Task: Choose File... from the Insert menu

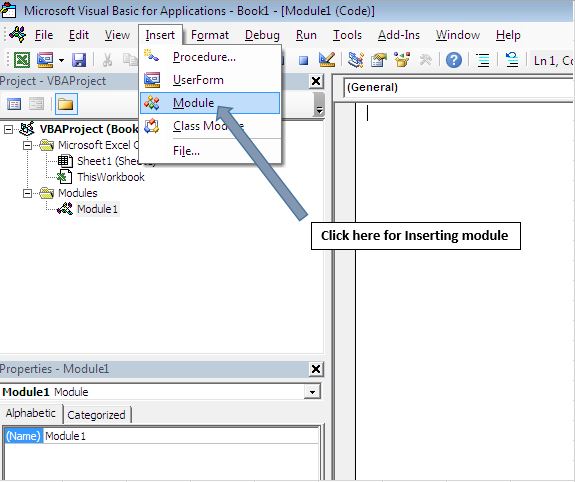Action: [210, 151]
